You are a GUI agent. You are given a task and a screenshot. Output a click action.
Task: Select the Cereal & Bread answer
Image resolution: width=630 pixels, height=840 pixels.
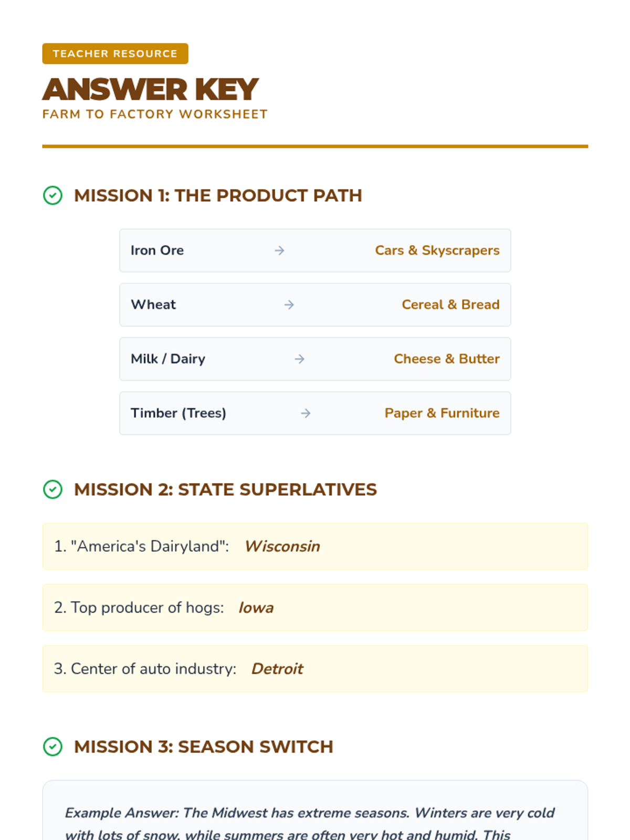(450, 304)
